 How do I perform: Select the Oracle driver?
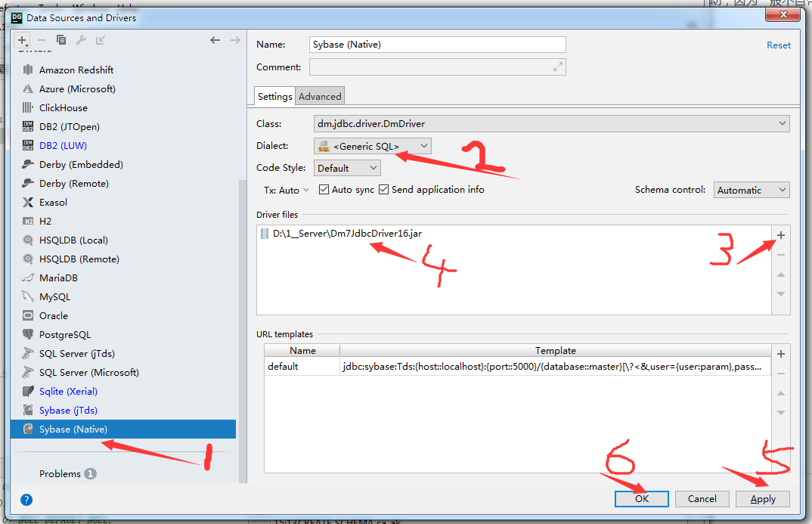coord(123,316)
